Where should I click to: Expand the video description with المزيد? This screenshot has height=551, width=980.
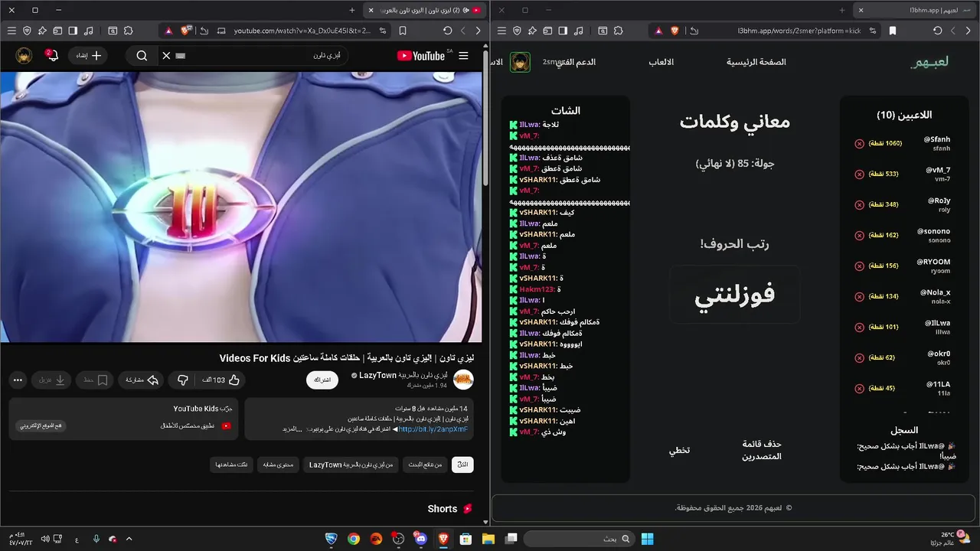[293, 429]
